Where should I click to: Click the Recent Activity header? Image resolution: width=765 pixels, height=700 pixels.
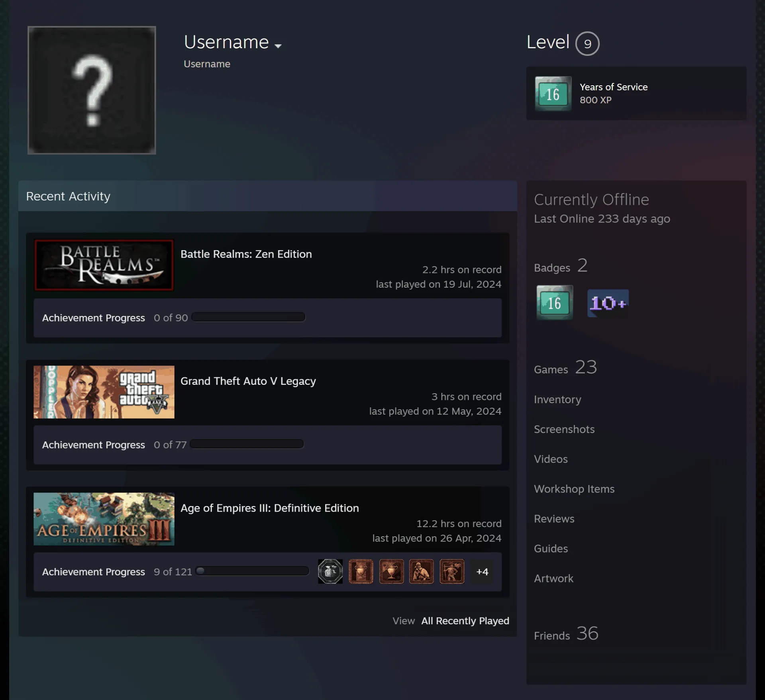coord(268,196)
